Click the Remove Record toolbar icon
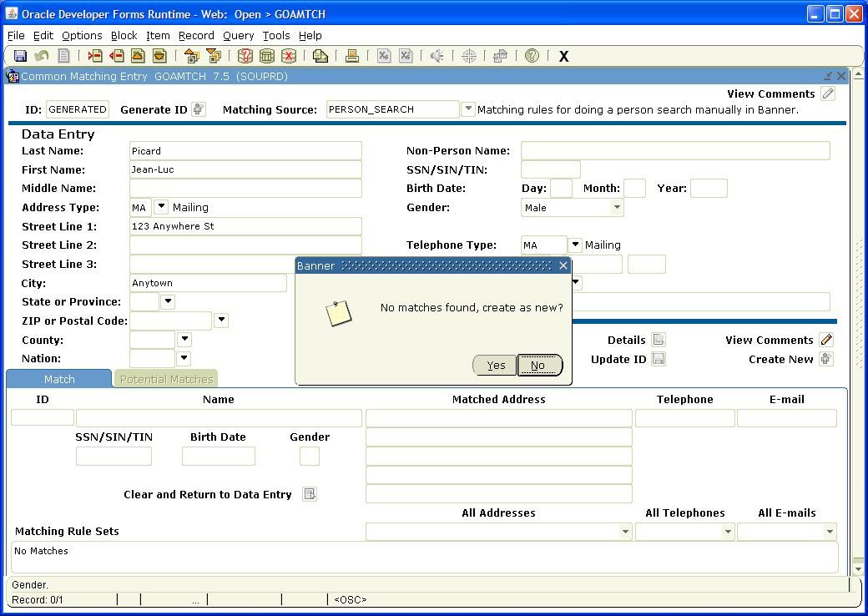868x616 pixels. 116,56
